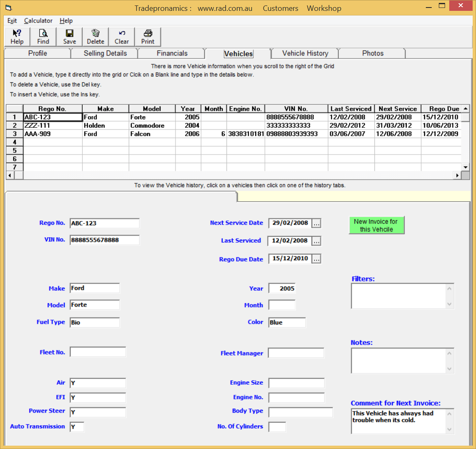This screenshot has height=449, width=476.
Task: Click New Invoice for this Vehicle button
Action: pyautogui.click(x=377, y=225)
